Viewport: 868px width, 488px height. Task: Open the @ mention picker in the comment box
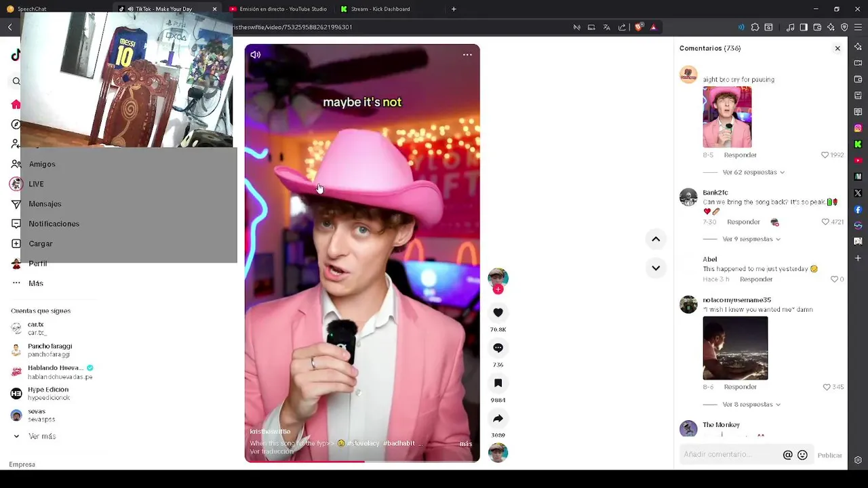point(787,455)
